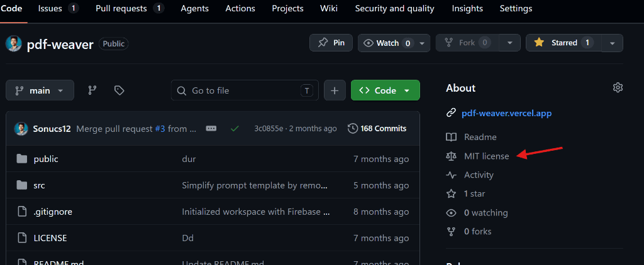Open the Sonucs12 commit author link

click(x=53, y=128)
